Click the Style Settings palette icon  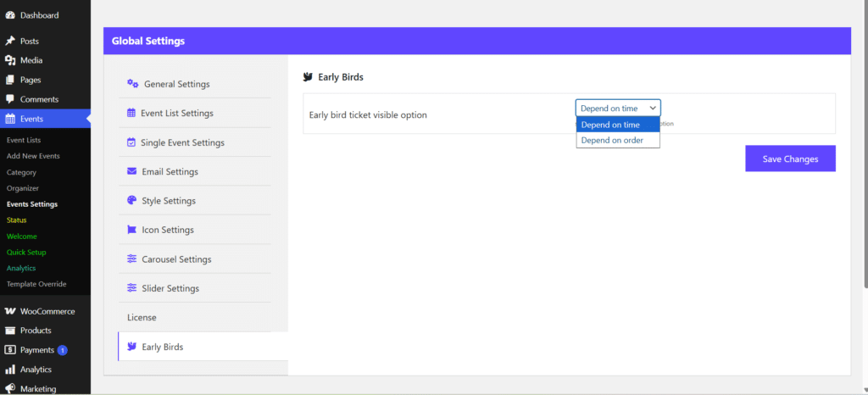tap(131, 200)
